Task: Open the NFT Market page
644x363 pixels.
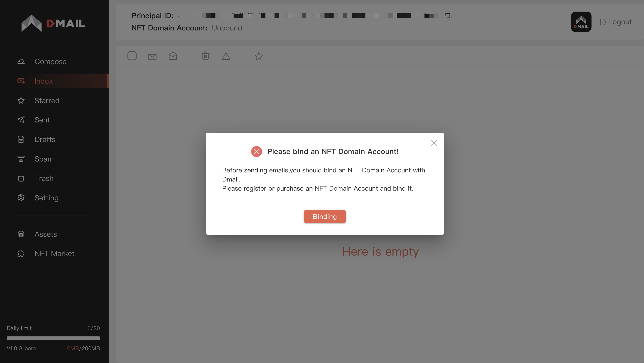Action: click(x=55, y=253)
